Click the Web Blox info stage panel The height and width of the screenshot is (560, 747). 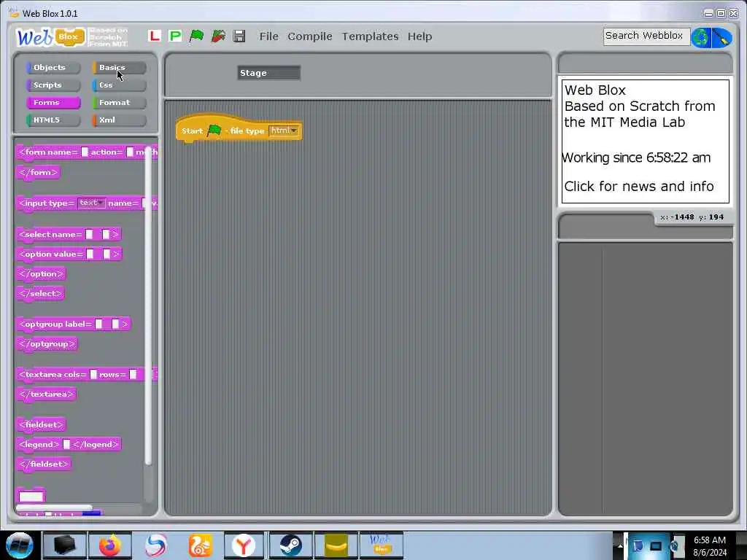tap(646, 141)
